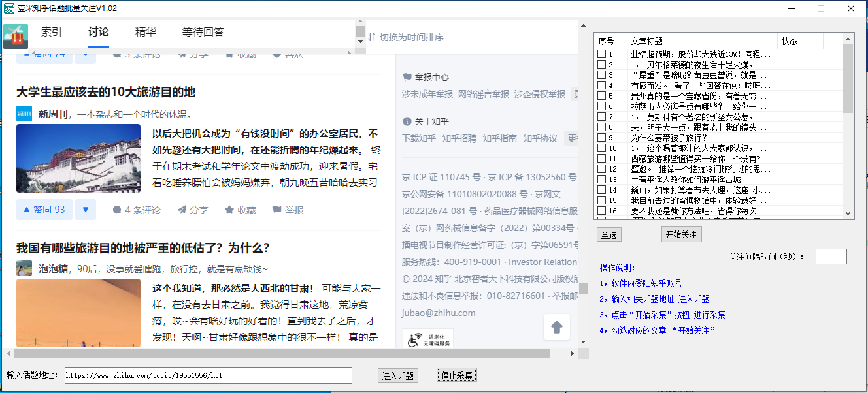
Task: Click the 泡泡糖 author avatar
Action: [24, 268]
